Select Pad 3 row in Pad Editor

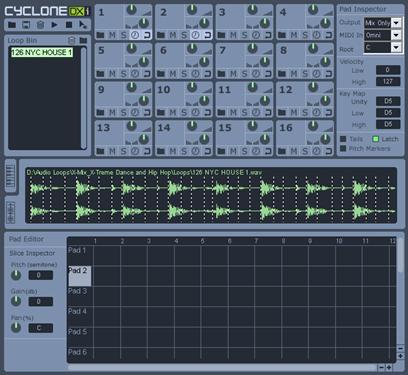click(80, 296)
